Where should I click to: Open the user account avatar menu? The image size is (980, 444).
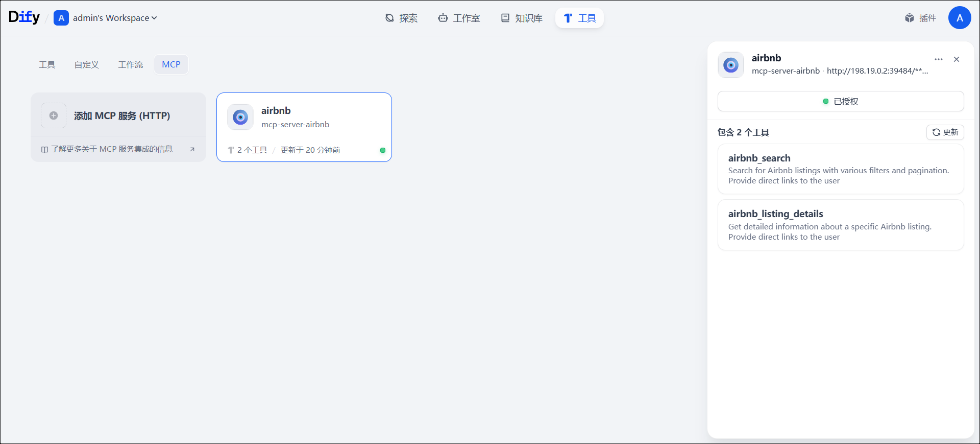(x=960, y=18)
